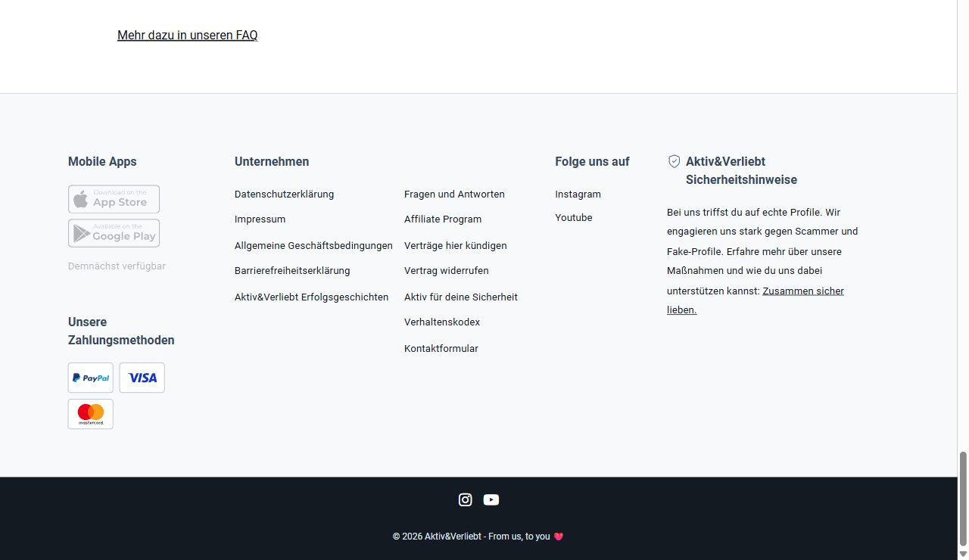The width and height of the screenshot is (969, 560).
Task: Open Barrierefreiheitserklärung link
Action: pos(292,271)
